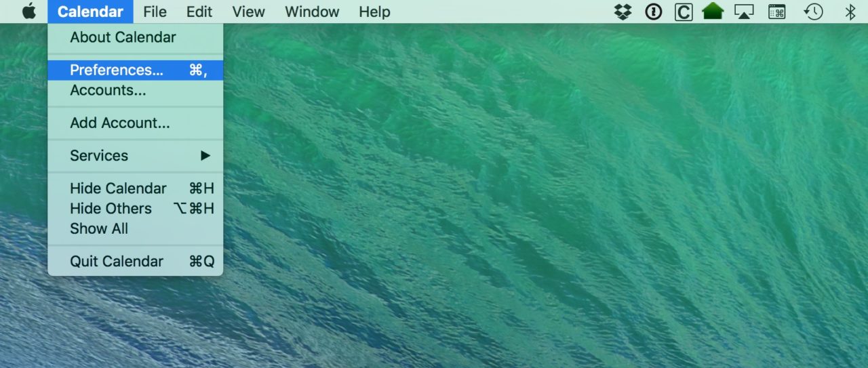Viewport: 868px width, 368px height.
Task: Open the Edit menu
Action: [199, 12]
